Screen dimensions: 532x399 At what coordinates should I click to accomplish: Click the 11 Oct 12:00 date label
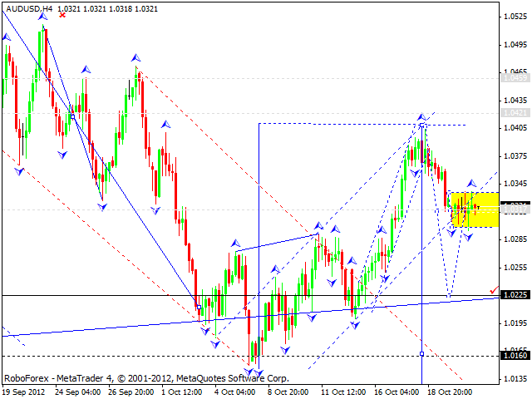coord(343,392)
